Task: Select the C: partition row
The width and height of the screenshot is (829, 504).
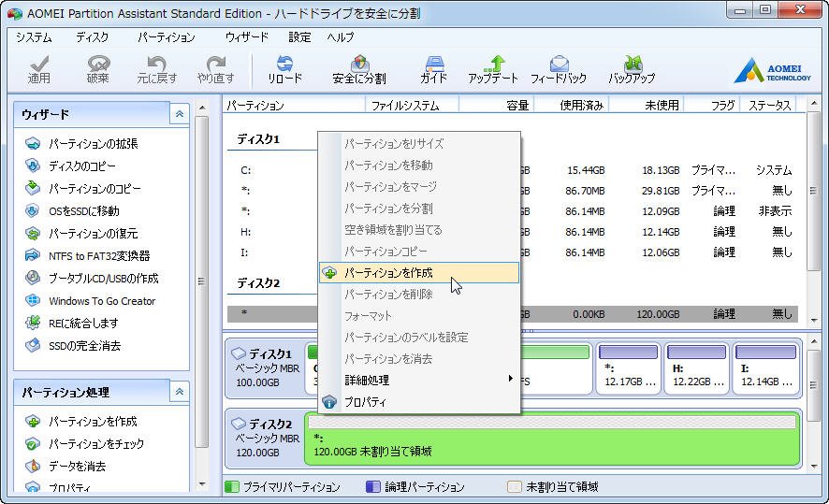Action: click(x=513, y=170)
